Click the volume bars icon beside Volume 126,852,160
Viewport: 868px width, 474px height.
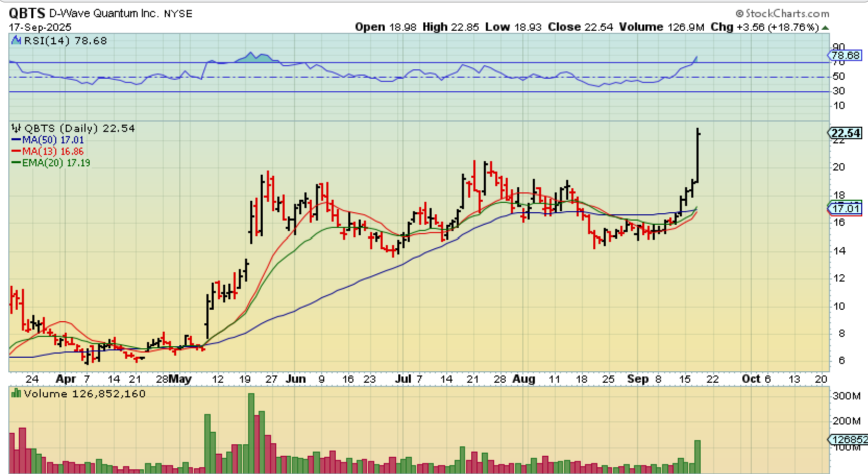(16, 394)
